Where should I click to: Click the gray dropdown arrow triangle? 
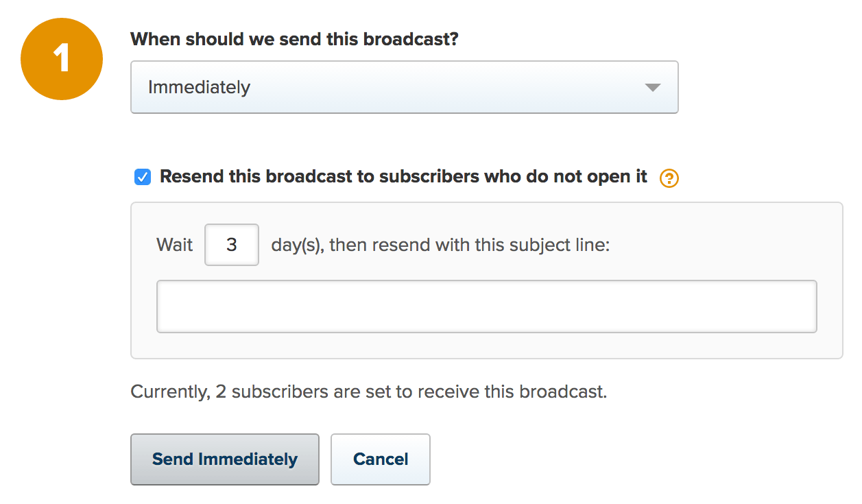tap(653, 88)
